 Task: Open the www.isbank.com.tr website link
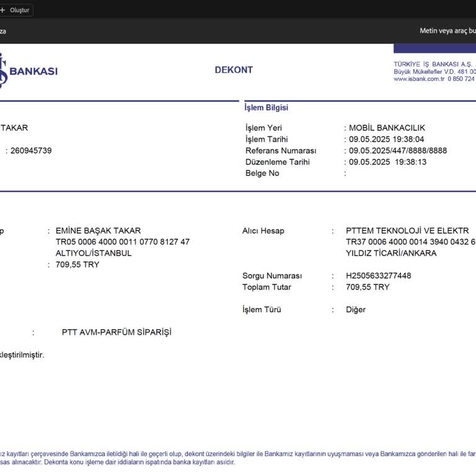click(x=419, y=79)
